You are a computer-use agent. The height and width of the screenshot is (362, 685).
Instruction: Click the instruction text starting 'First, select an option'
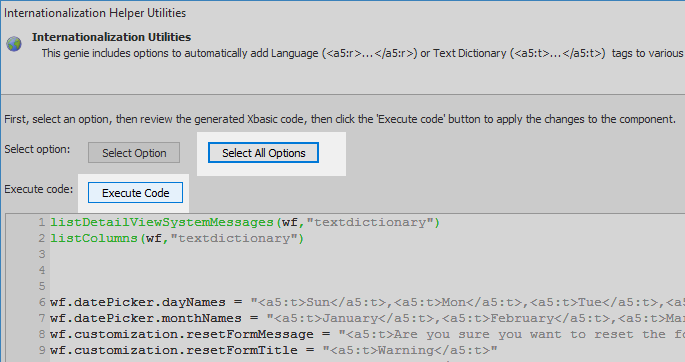click(340, 119)
